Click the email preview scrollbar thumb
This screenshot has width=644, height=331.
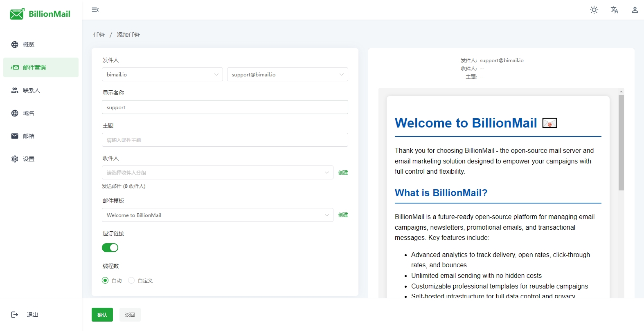click(x=621, y=143)
